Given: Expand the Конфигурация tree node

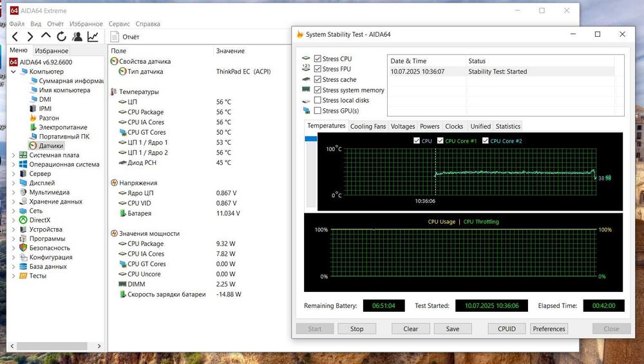Looking at the screenshot, I should [13, 257].
